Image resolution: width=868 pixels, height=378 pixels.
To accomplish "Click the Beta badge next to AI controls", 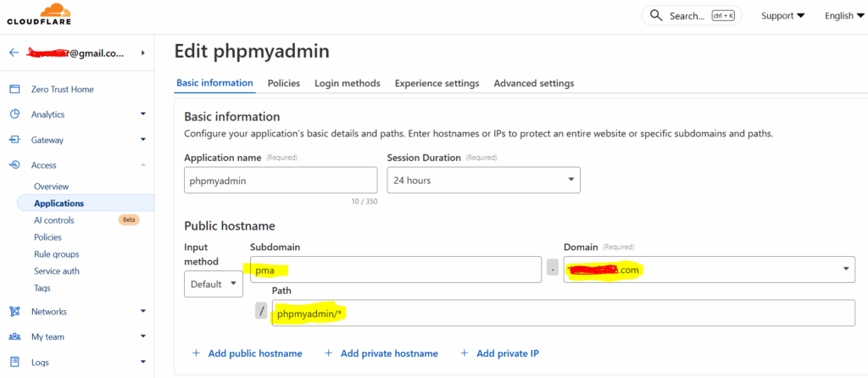I will (129, 220).
